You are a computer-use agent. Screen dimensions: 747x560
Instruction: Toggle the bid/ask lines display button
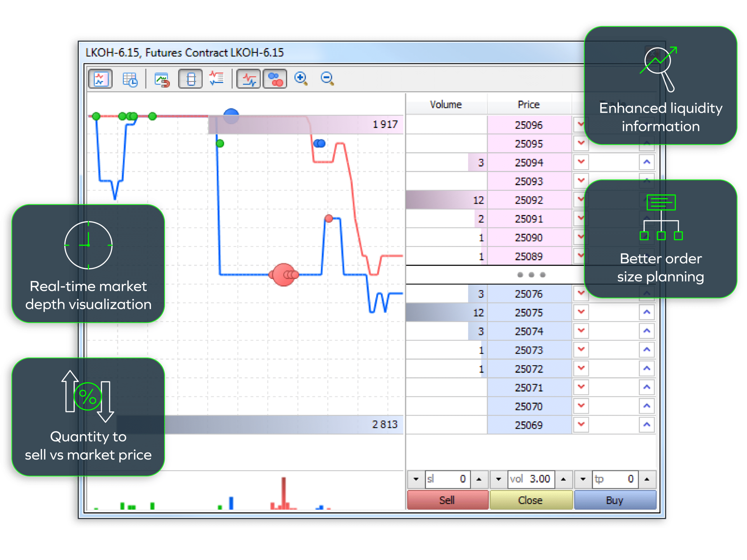(249, 79)
